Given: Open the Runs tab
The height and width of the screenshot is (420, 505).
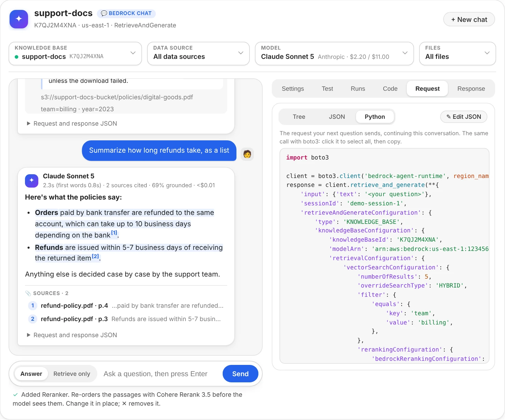Looking at the screenshot, I should pyautogui.click(x=358, y=89).
